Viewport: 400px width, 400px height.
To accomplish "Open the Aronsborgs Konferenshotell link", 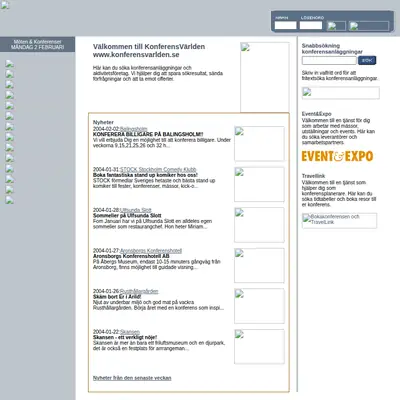I will click(151, 251).
